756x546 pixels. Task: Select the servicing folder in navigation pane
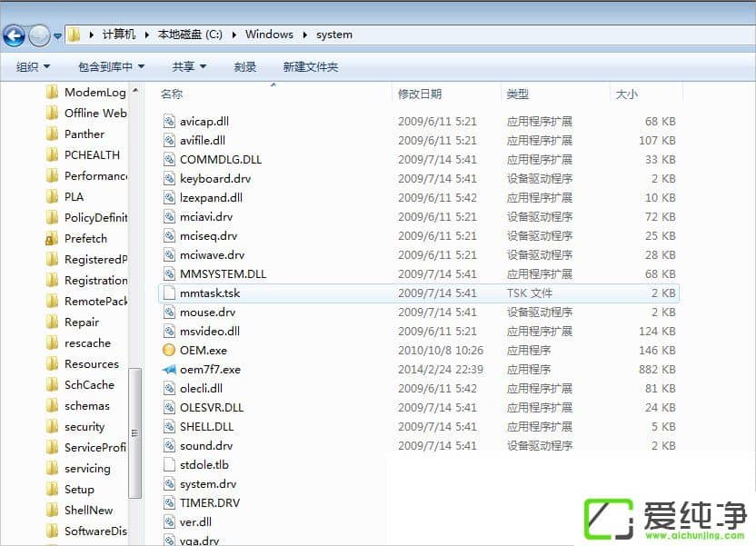point(78,469)
